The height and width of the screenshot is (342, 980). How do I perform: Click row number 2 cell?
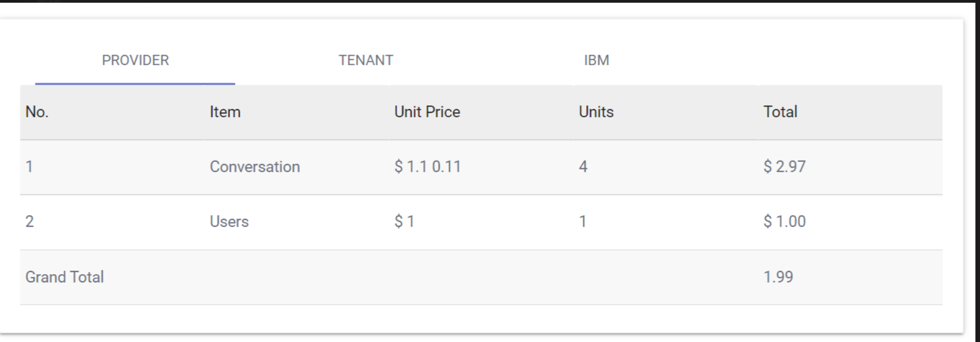(x=29, y=221)
